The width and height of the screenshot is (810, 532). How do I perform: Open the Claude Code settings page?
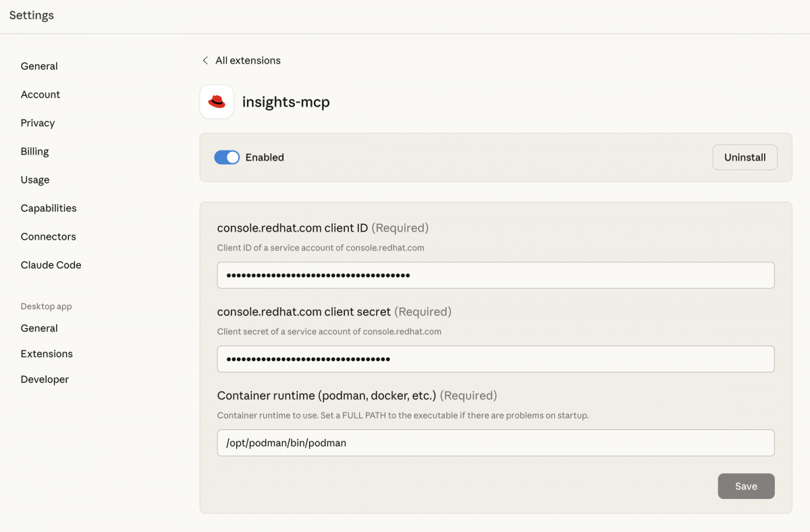(51, 264)
